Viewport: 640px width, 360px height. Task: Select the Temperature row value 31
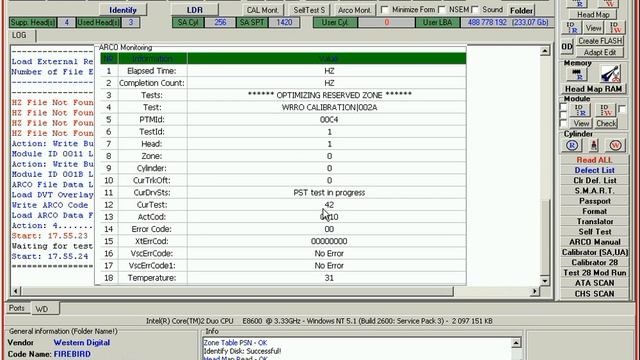(x=329, y=278)
